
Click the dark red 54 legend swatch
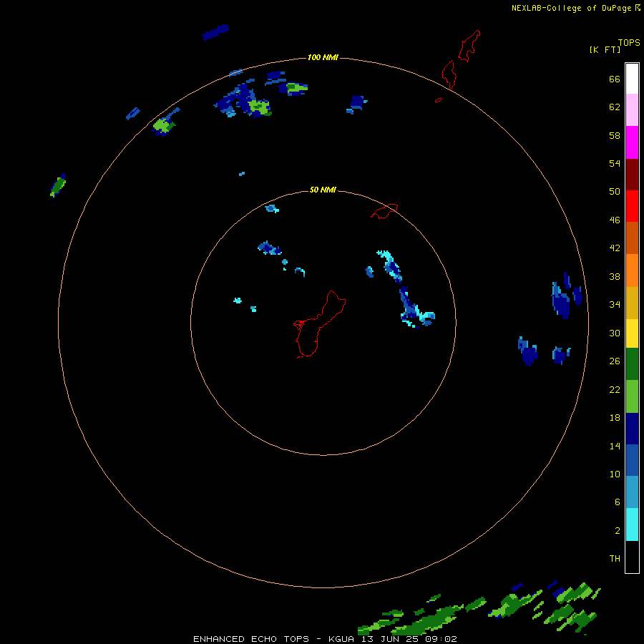[632, 175]
